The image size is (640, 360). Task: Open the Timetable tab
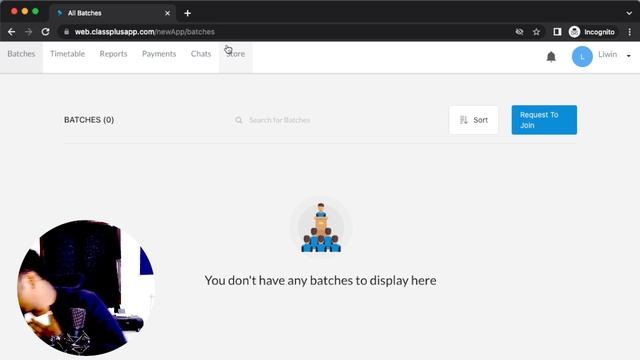tap(67, 54)
